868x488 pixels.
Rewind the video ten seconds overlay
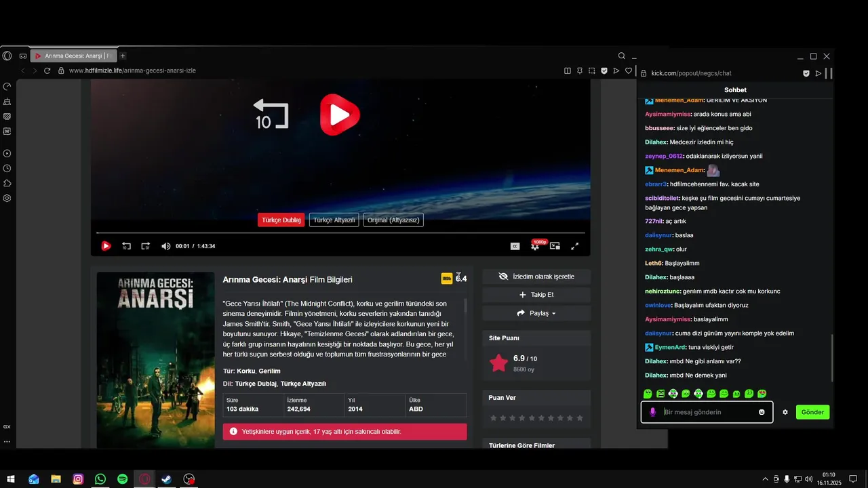click(x=271, y=115)
